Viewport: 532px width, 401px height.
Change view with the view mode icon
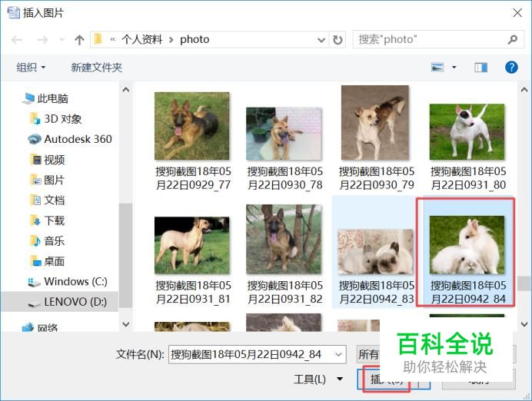tap(437, 67)
